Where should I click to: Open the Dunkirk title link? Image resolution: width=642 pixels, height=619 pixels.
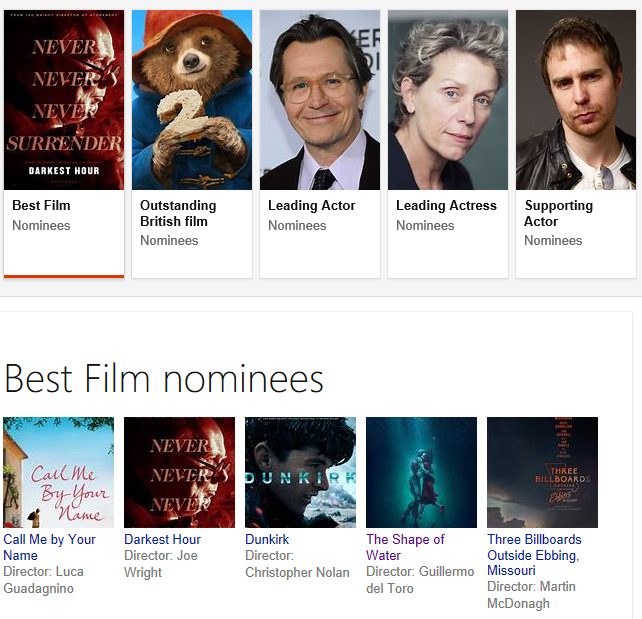pos(267,539)
